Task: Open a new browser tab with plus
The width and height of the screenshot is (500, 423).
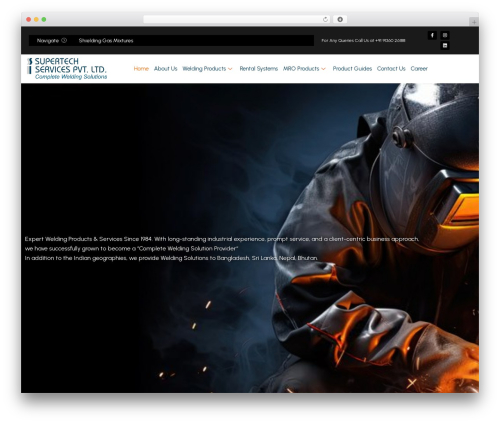Action: 474,22
